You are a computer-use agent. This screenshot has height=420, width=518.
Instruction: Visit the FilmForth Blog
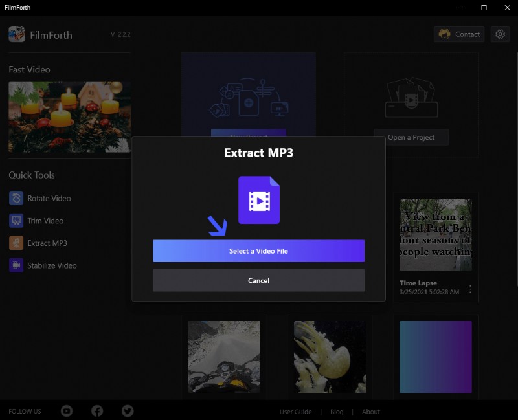coord(337,411)
